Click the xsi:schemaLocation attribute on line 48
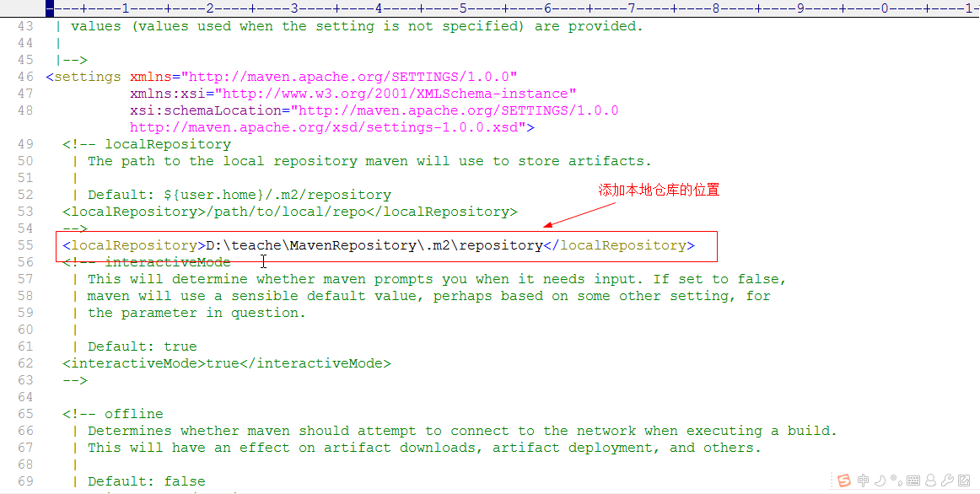980x494 pixels. [374, 110]
